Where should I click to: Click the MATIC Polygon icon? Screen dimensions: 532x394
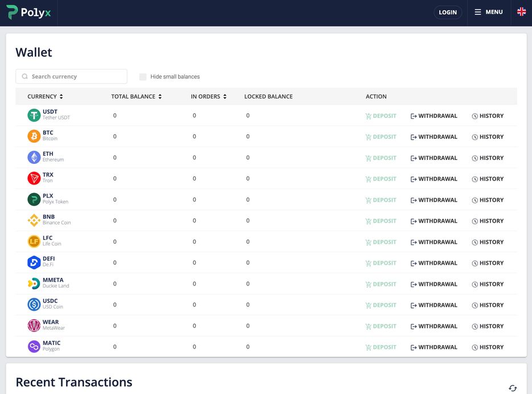[x=34, y=346]
